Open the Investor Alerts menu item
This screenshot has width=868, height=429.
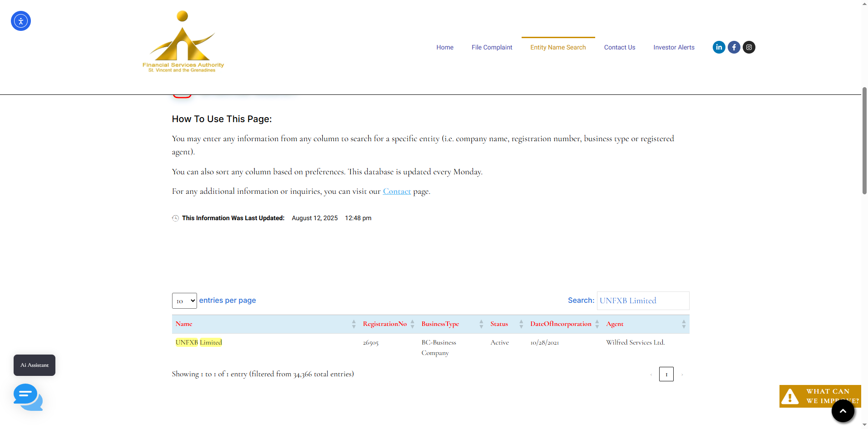tap(674, 47)
